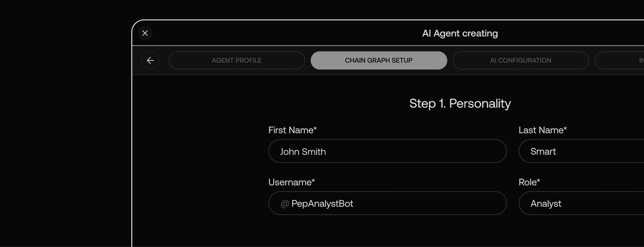Click the Username* label
Viewport: 644px width, 247px height.
click(x=291, y=182)
